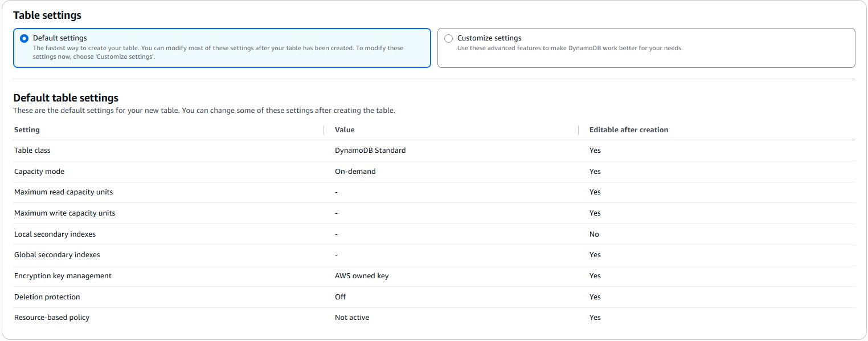The height and width of the screenshot is (341, 868).
Task: Click the AWS owned key encryption value
Action: 362,275
